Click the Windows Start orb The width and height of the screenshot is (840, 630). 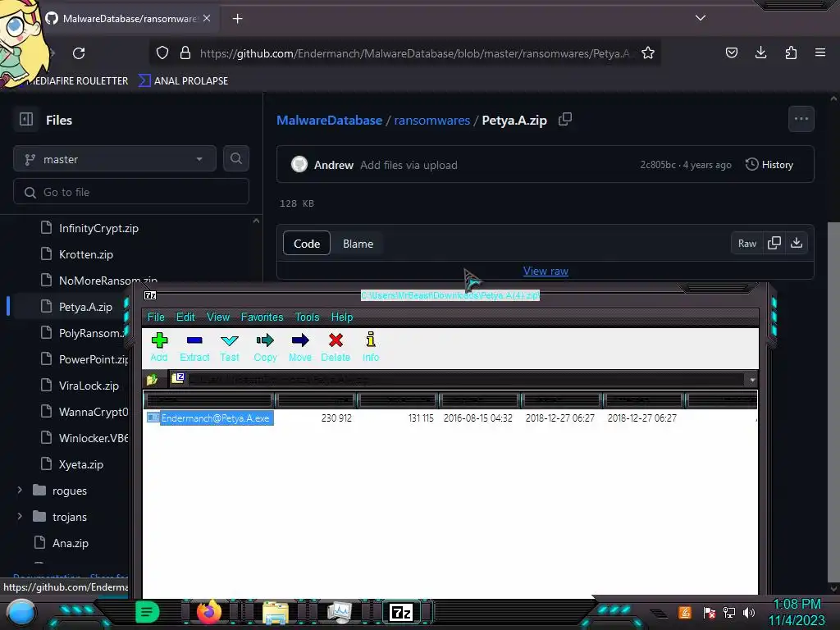(21, 612)
